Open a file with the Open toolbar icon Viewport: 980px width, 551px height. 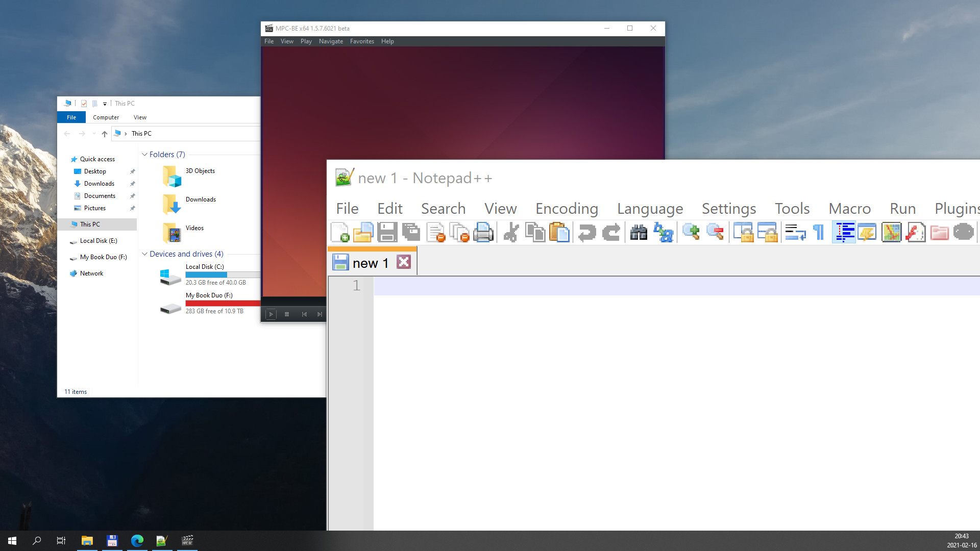point(363,232)
